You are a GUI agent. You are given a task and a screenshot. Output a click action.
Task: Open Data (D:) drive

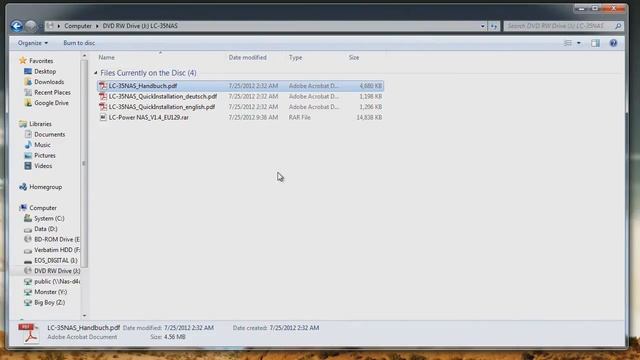pos(46,229)
